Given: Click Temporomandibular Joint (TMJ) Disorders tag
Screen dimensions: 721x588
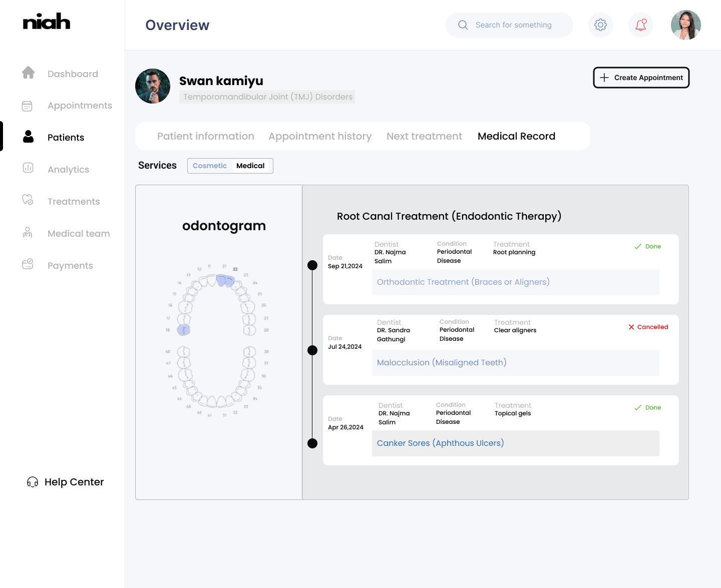Looking at the screenshot, I should (267, 97).
